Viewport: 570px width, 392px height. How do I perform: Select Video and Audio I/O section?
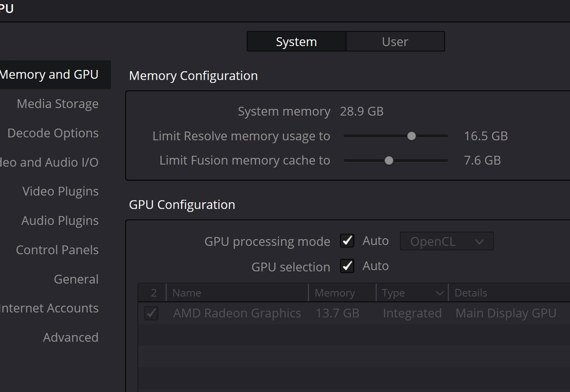[x=49, y=162]
